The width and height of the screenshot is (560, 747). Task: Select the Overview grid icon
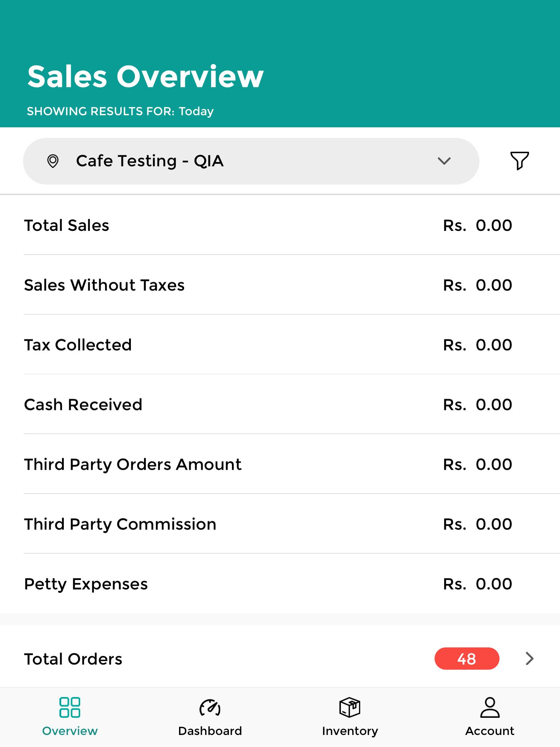pos(70,707)
